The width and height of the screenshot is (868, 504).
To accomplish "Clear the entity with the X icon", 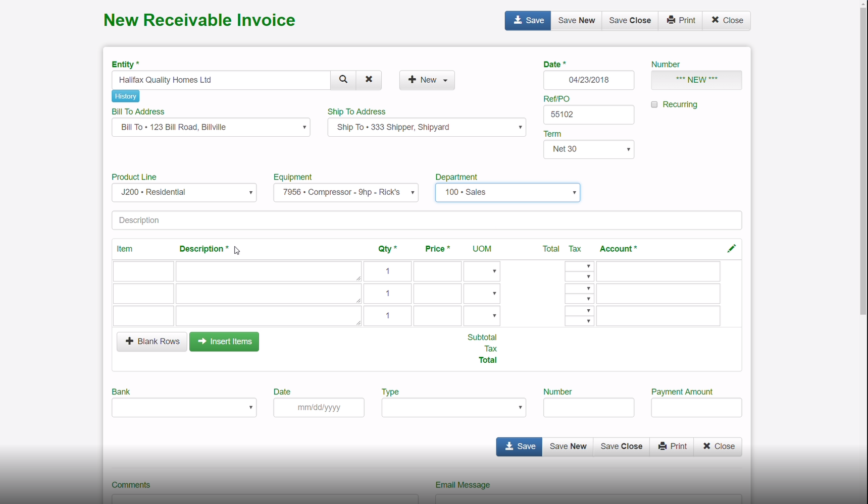I will 369,80.
